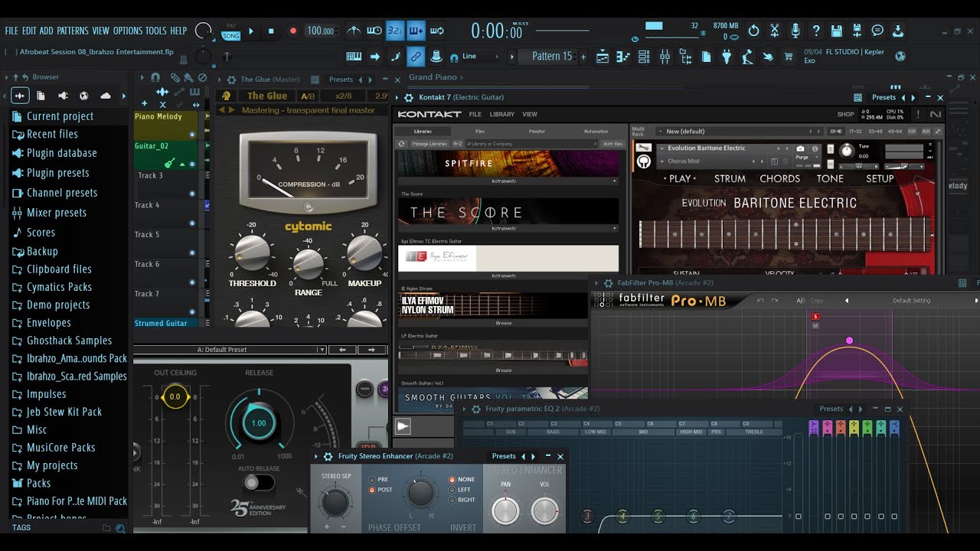Open the audio editor scissors icon
Viewport: 980px width, 551px height.
[775, 31]
